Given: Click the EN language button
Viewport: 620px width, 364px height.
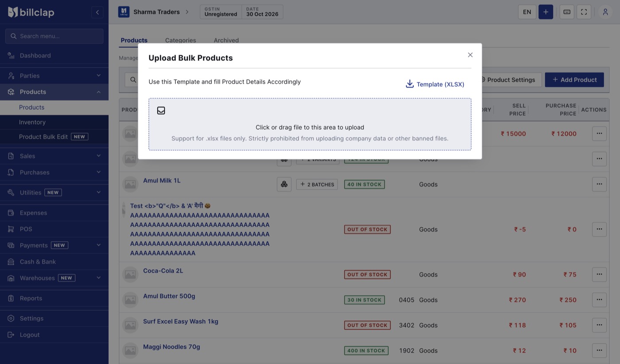Looking at the screenshot, I should tap(527, 12).
